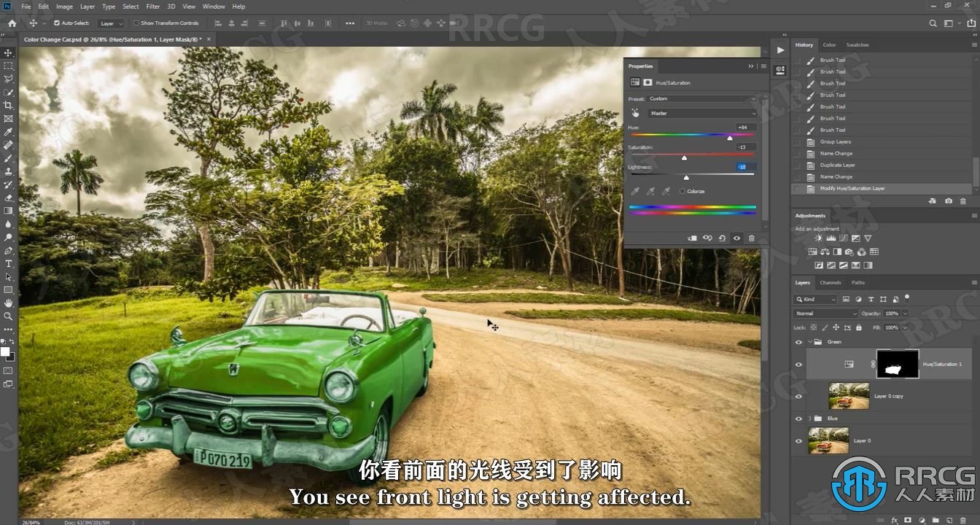The height and width of the screenshot is (525, 980).
Task: Collapse the Green group
Action: pos(810,341)
